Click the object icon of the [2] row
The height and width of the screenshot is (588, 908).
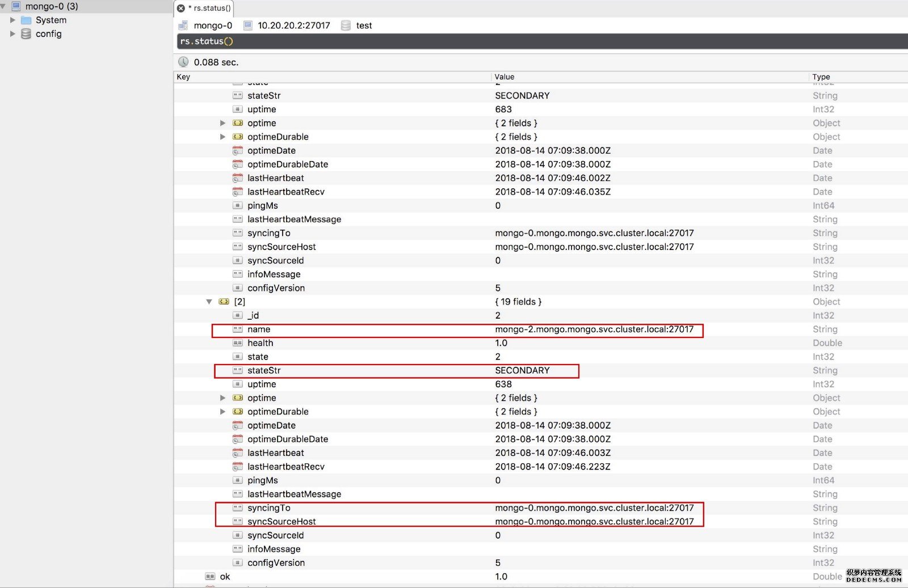[224, 302]
